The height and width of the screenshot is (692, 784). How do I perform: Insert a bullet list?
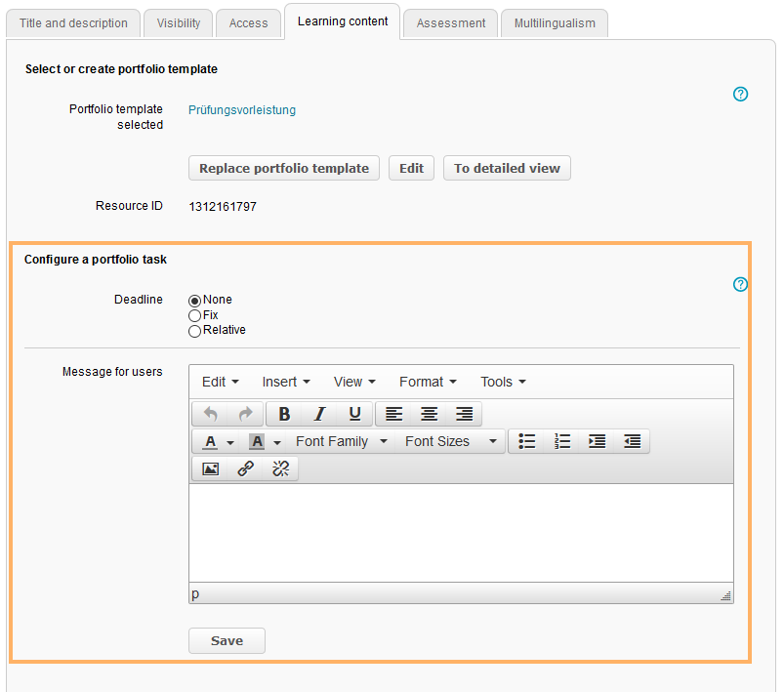(x=527, y=441)
